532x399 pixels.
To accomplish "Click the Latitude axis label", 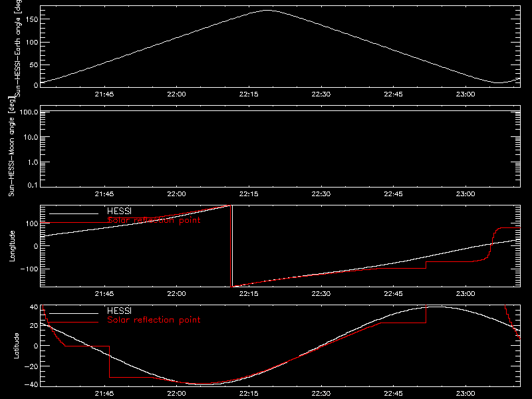I will pos(16,346).
